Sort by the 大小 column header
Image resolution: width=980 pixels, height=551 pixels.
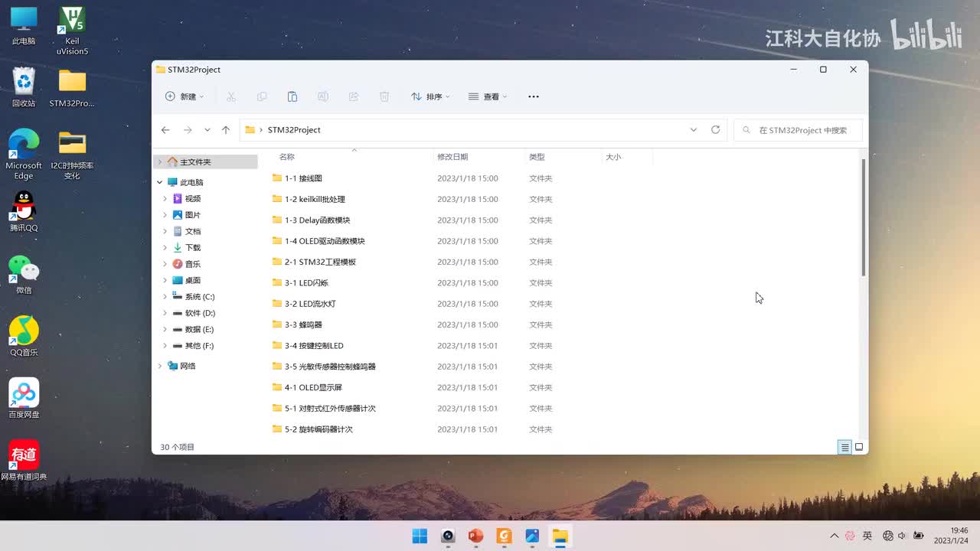click(613, 157)
